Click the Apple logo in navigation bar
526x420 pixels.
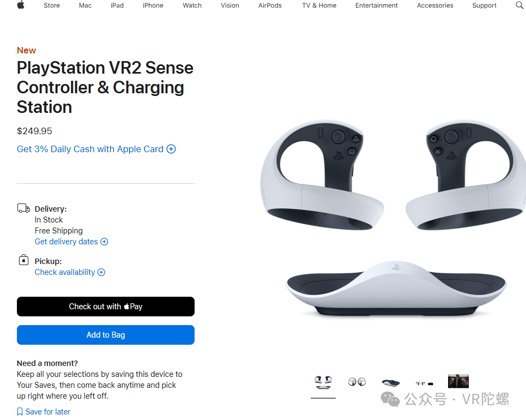pyautogui.click(x=21, y=5)
